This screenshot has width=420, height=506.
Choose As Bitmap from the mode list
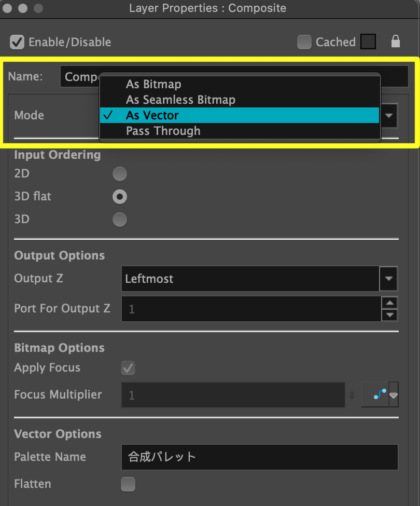(153, 84)
